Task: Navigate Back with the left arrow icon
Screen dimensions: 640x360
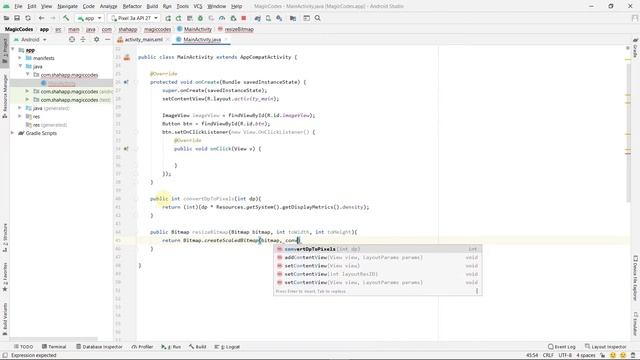Action: (x=41, y=18)
